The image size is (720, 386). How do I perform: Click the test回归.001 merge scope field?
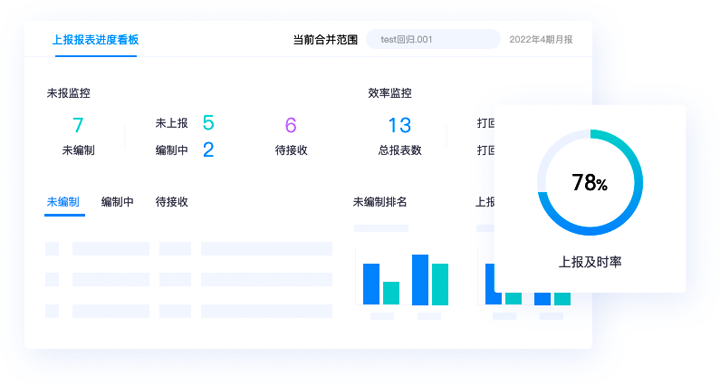[x=433, y=39]
